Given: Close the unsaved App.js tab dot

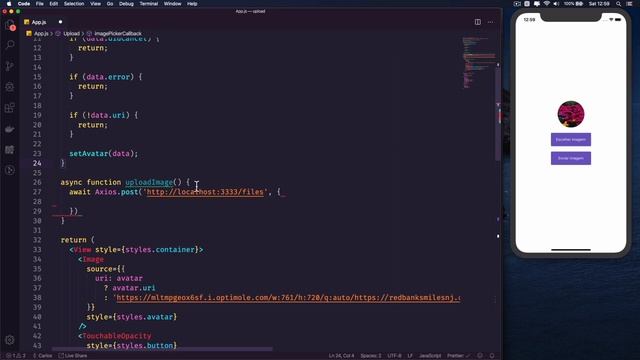Looking at the screenshot, I should pos(60,22).
